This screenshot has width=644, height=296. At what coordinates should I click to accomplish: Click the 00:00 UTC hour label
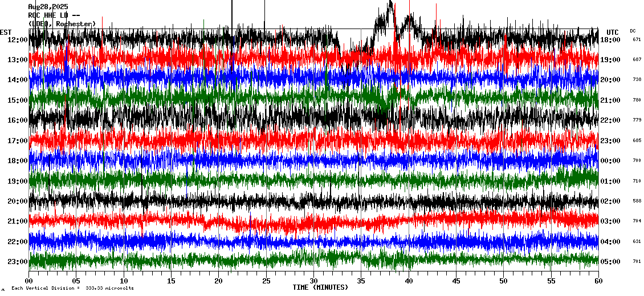(x=610, y=161)
